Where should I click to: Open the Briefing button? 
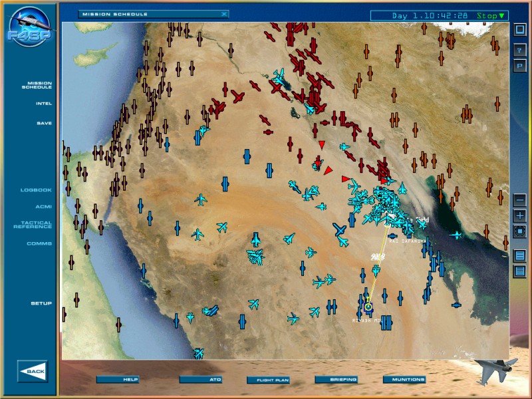[336, 379]
